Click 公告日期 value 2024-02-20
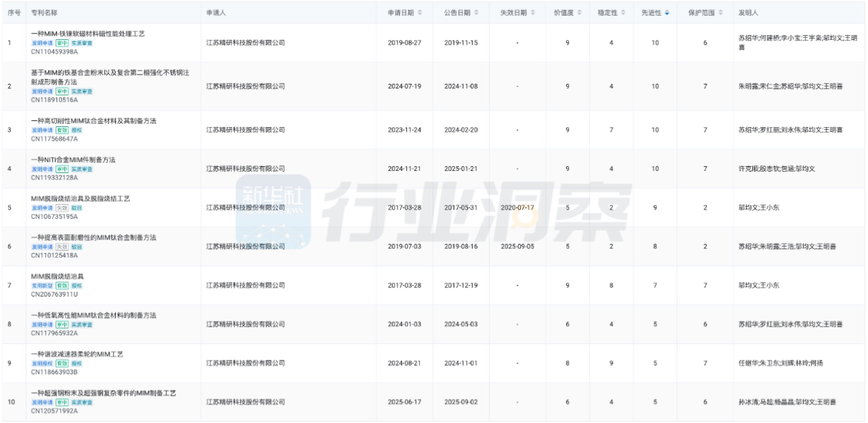 click(461, 130)
